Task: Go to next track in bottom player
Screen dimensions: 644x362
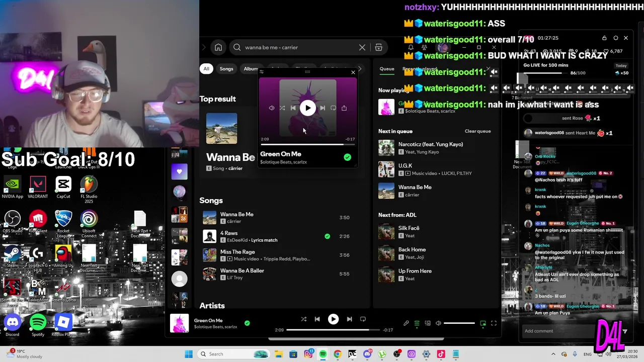Action: tap(349, 319)
